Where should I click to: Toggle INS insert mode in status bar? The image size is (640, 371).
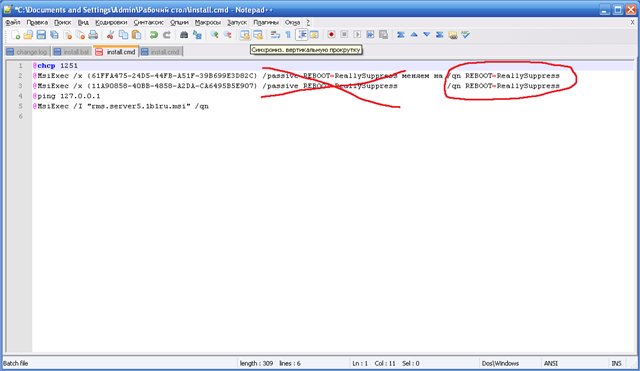tap(616, 363)
